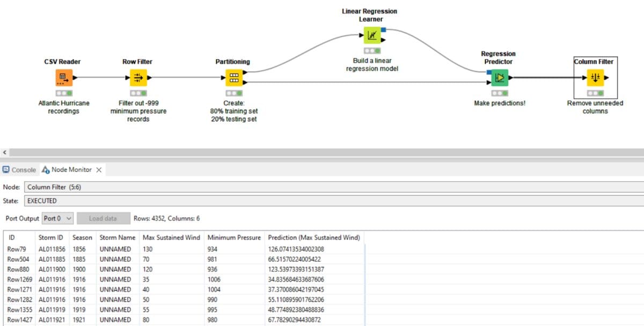Select the CSV Reader node
The width and height of the screenshot is (644, 326).
point(64,78)
